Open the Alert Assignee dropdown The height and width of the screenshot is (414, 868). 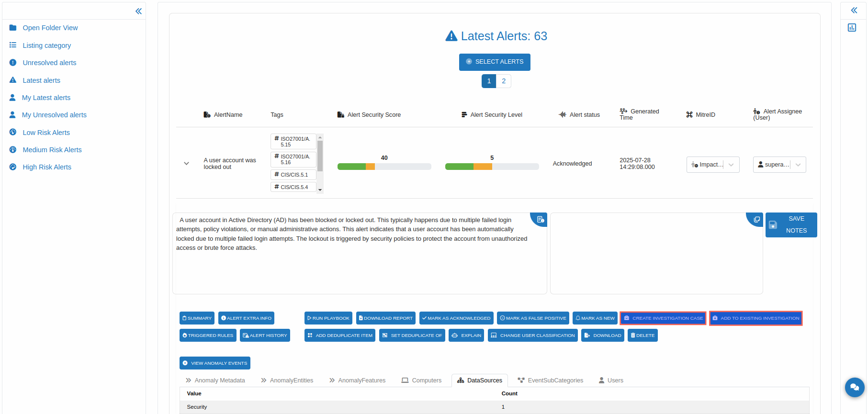click(779, 165)
